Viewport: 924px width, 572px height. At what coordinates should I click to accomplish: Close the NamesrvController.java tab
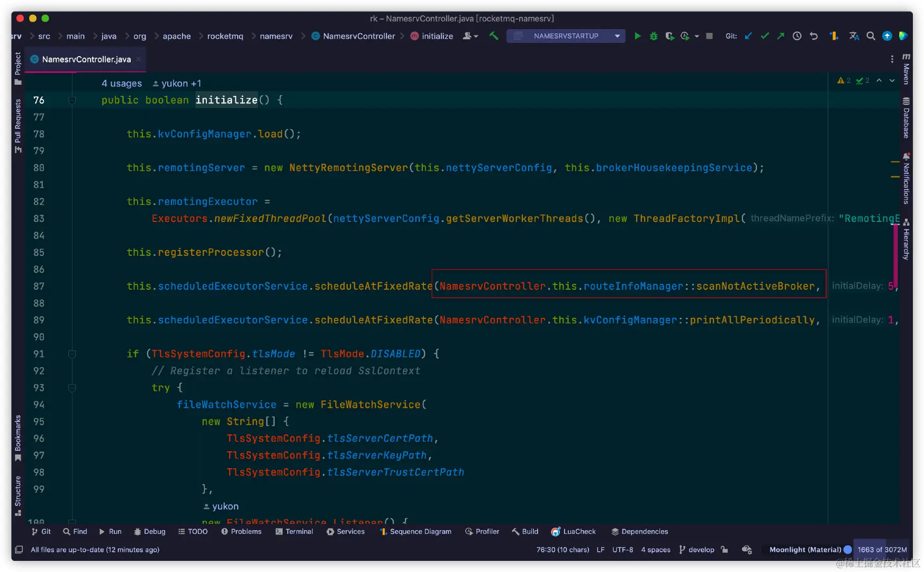139,59
